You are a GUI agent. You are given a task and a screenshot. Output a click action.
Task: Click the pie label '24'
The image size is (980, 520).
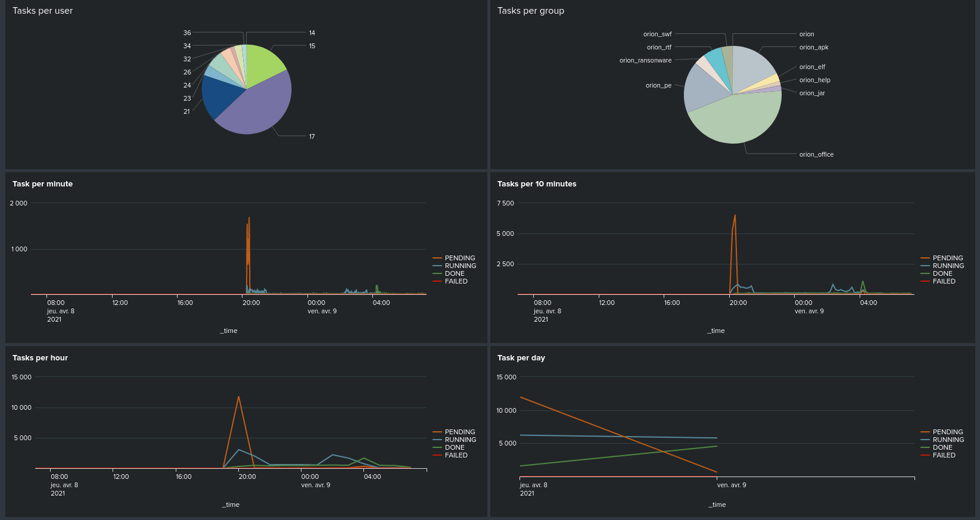point(187,85)
